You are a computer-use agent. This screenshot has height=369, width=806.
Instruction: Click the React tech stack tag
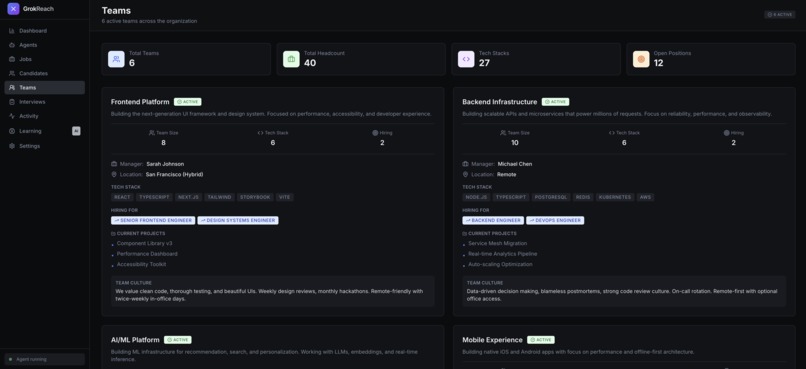pos(122,197)
